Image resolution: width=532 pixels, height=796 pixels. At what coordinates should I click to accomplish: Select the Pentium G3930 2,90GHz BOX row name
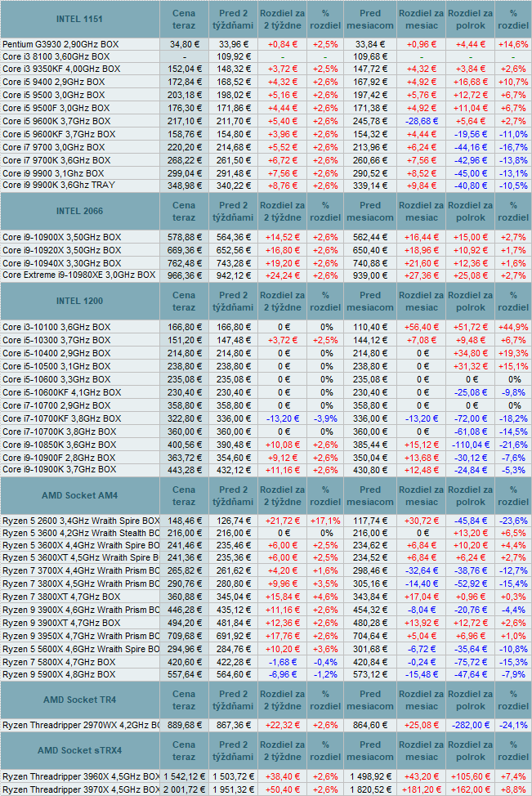[60, 44]
